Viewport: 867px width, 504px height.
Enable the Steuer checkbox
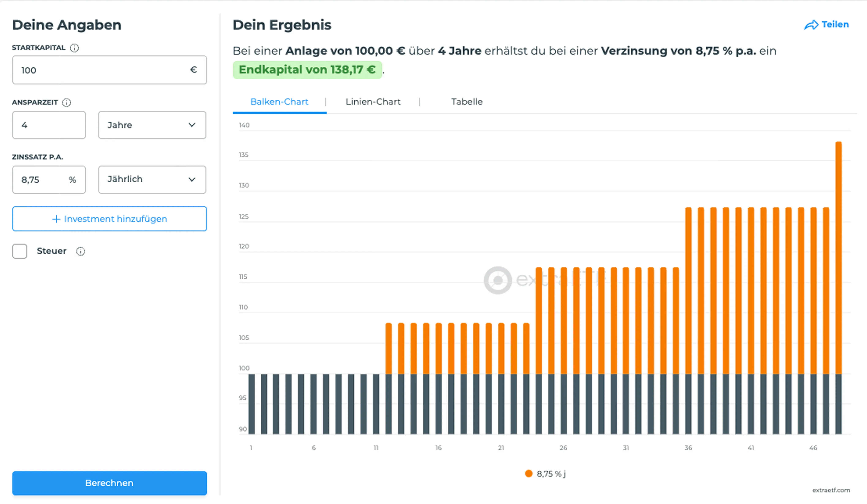(20, 251)
